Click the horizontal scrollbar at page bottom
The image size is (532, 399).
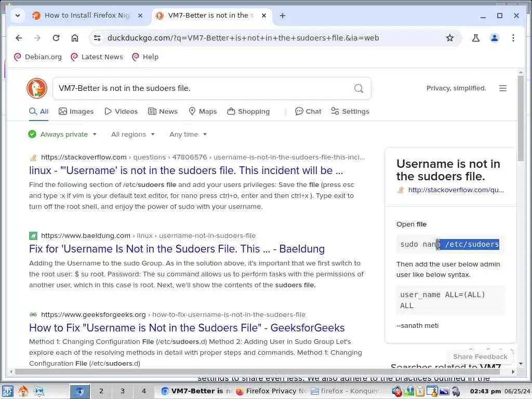[x=257, y=372]
